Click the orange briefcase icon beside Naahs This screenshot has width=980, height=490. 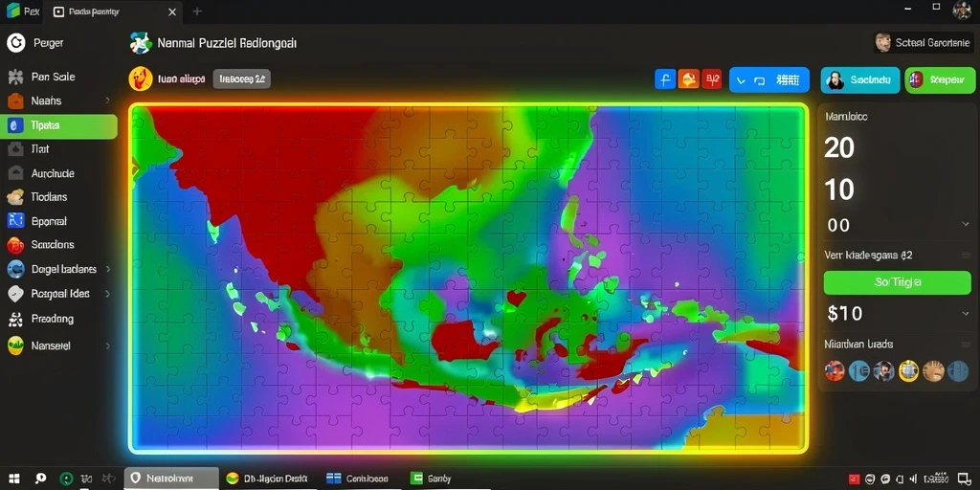coord(15,101)
